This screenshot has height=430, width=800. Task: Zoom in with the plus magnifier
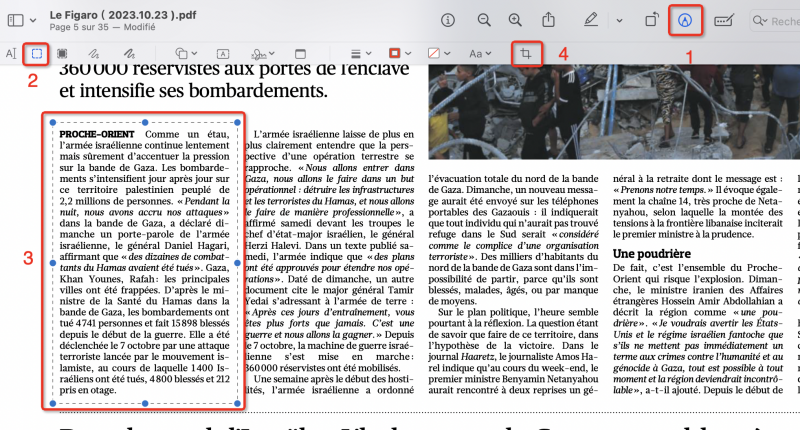pos(515,20)
